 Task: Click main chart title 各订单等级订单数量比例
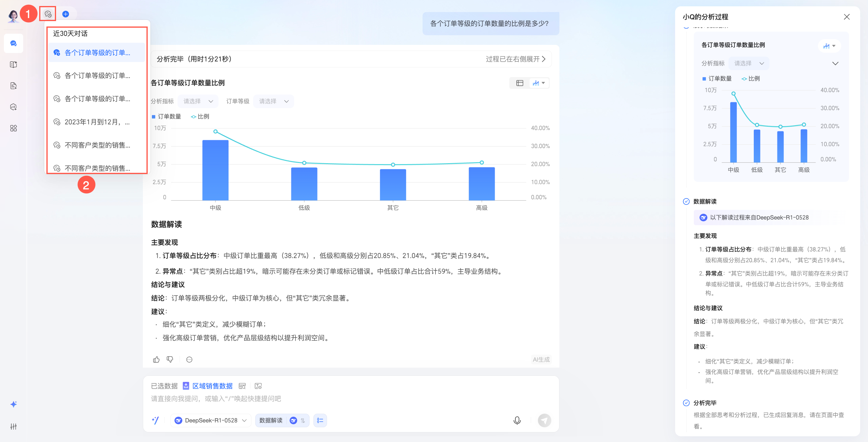coord(188,83)
